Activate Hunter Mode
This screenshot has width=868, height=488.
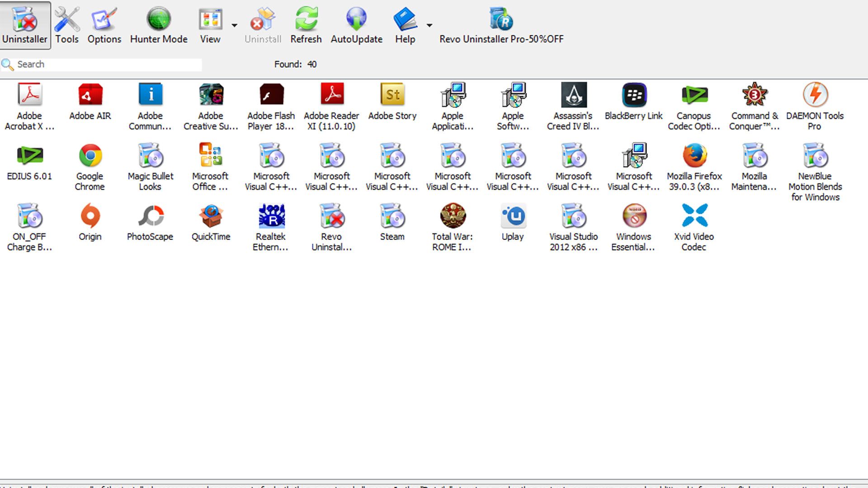point(159,25)
